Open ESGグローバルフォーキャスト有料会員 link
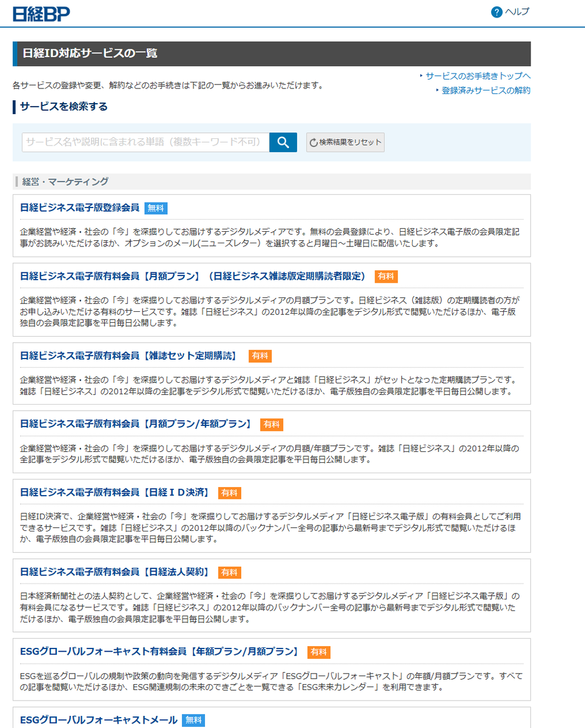The image size is (585, 728). (161, 652)
